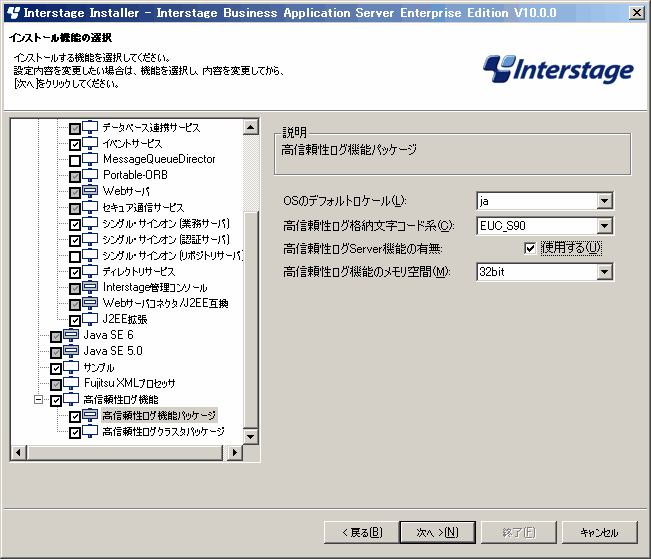This screenshot has width=651, height=559.
Task: Click the horizontal scrollbar right arrow
Action: pyautogui.click(x=235, y=452)
